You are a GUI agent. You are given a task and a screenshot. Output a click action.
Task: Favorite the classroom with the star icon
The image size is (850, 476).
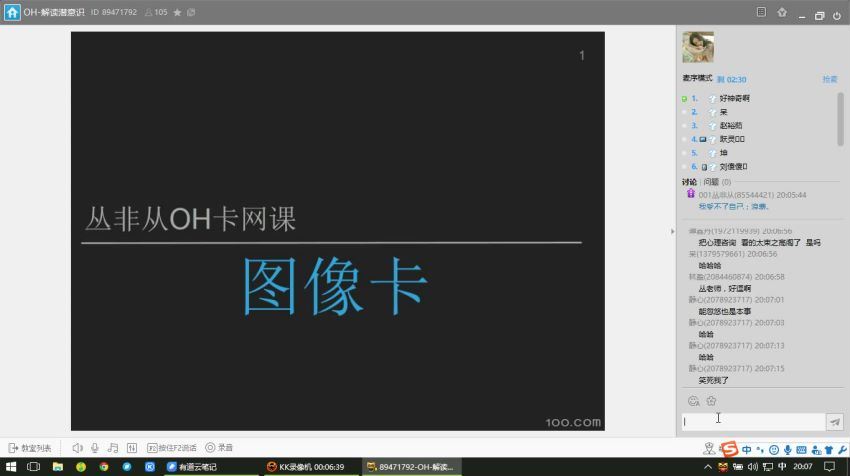177,12
